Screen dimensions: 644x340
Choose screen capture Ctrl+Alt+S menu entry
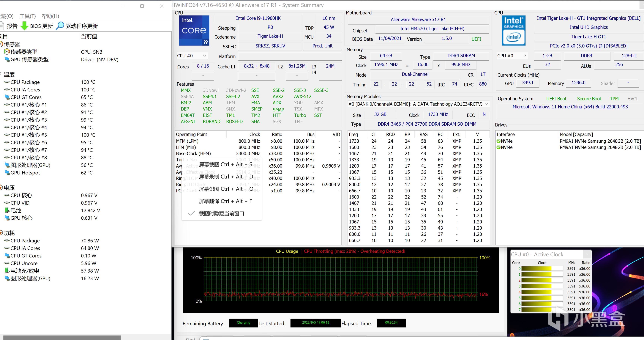225,164
